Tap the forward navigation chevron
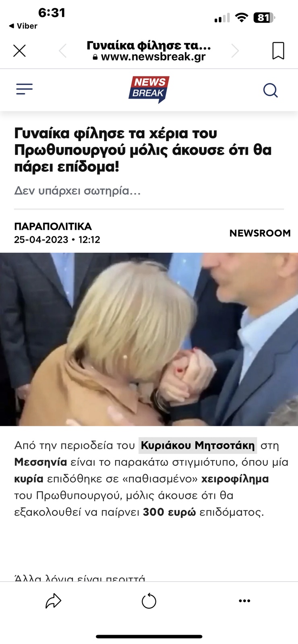Viewport: 298px width, 644px height. (235, 51)
